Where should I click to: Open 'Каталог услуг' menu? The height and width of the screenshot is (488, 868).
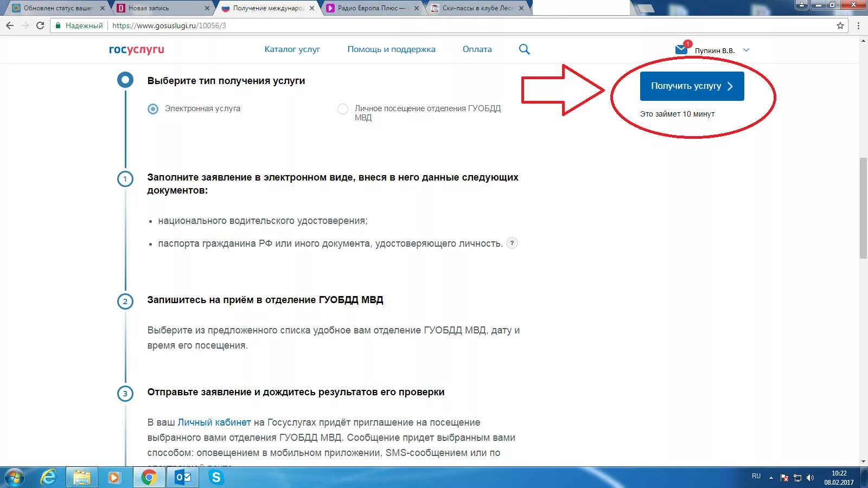point(292,49)
